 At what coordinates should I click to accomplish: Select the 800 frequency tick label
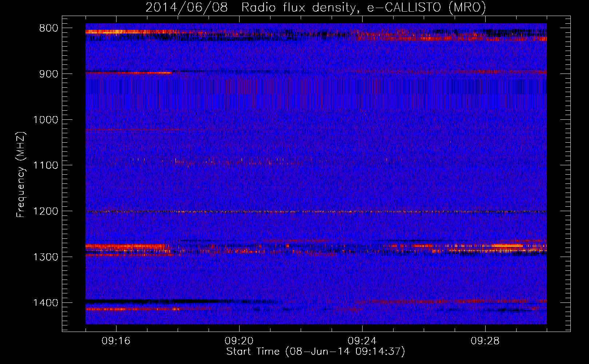48,28
